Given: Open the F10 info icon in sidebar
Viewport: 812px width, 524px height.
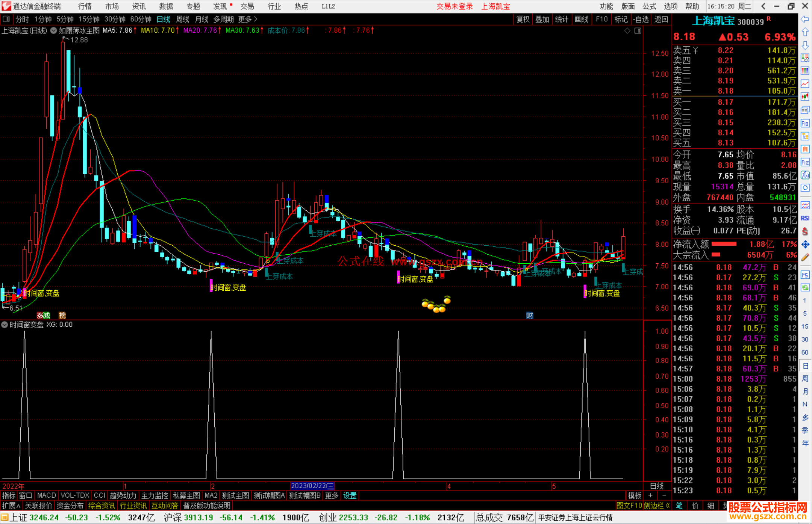Looking at the screenshot, I should click(x=805, y=123).
